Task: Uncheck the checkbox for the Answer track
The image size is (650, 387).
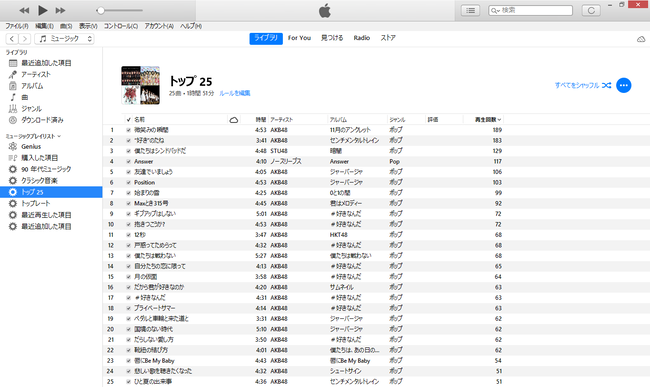Action: (x=129, y=162)
